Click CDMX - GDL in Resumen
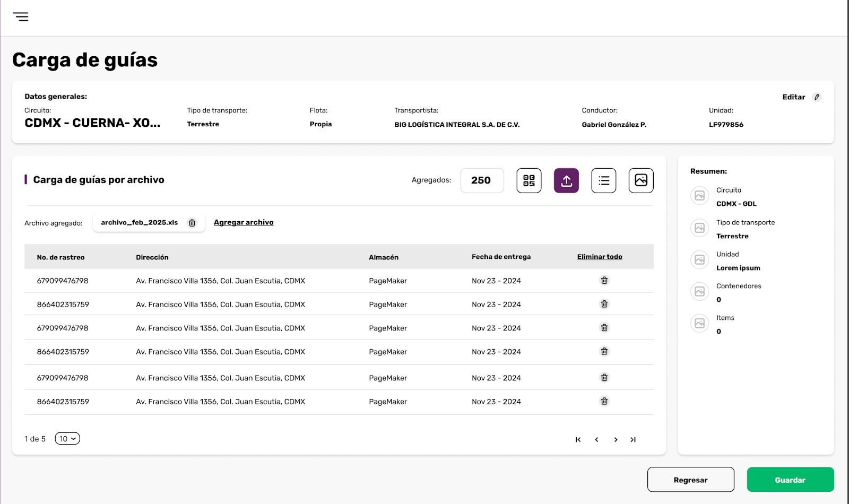Viewport: 849px width, 504px height. coord(737,204)
